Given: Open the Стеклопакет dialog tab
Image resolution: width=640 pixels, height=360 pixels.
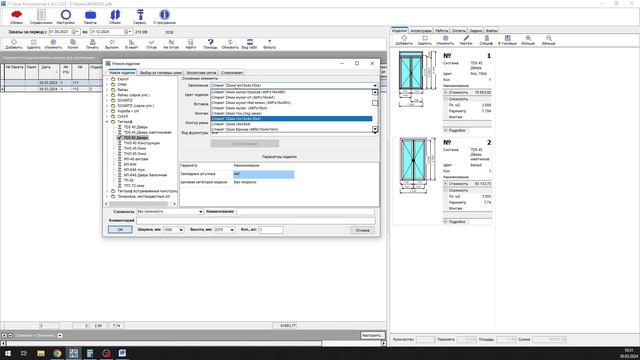Looking at the screenshot, I should coord(232,73).
